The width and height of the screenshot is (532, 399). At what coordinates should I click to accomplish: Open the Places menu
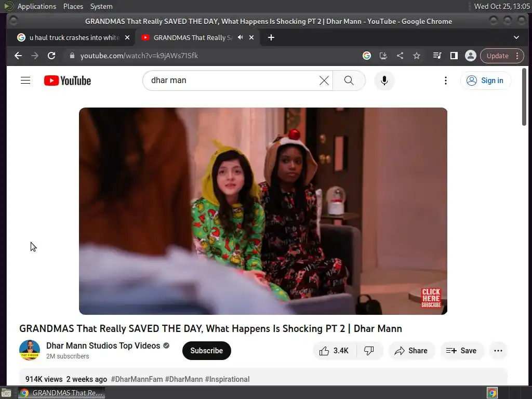click(x=73, y=6)
